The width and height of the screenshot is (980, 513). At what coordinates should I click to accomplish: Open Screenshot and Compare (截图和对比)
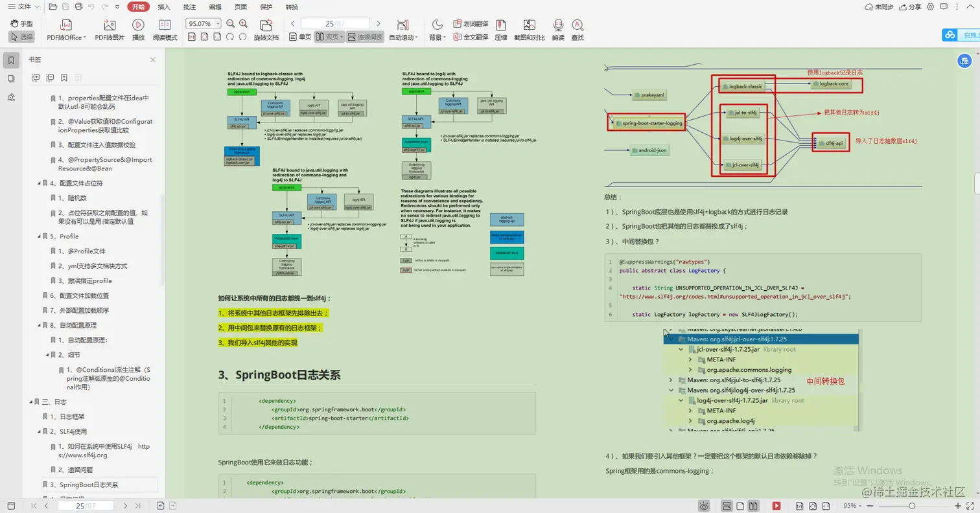click(x=530, y=30)
